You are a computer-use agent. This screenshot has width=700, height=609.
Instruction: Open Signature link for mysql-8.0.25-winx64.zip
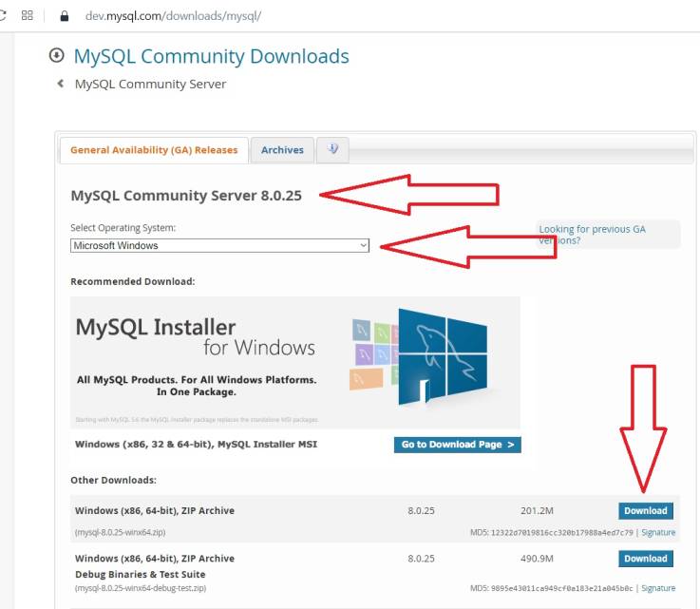658,532
